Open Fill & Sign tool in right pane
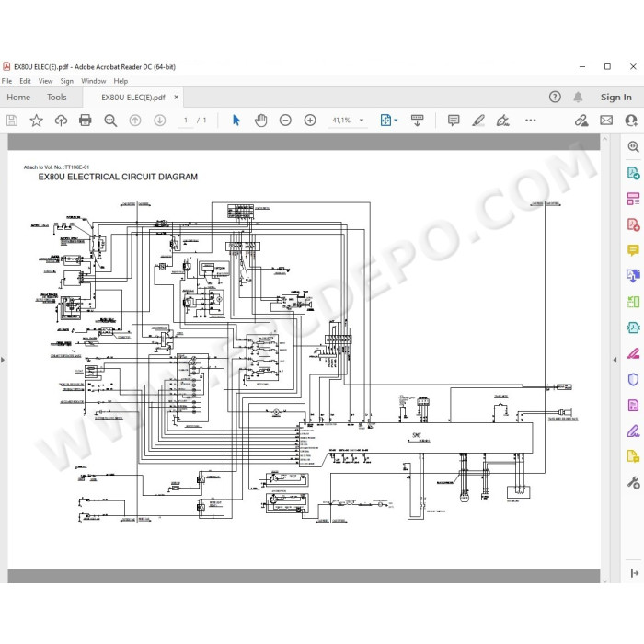644x644 pixels. click(x=633, y=431)
